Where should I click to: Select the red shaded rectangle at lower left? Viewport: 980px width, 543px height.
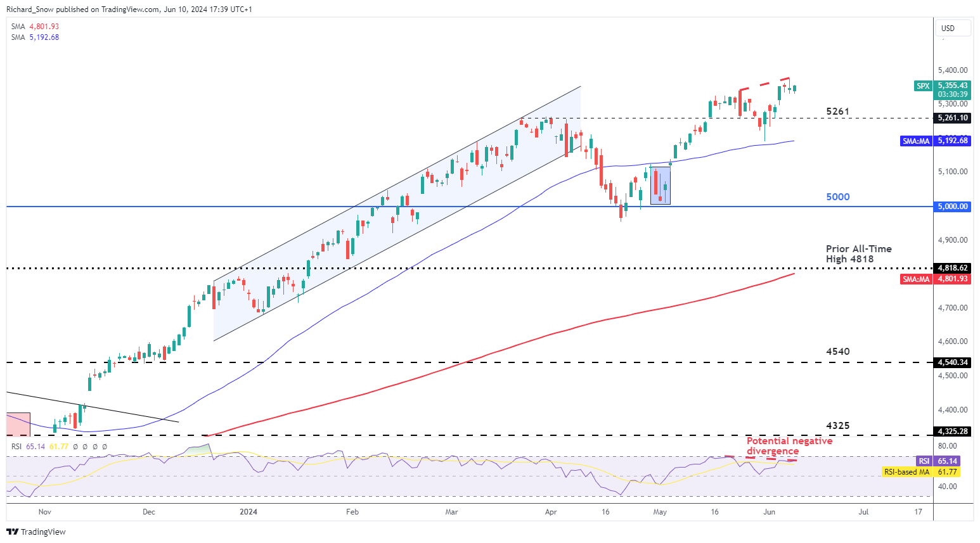coord(18,425)
